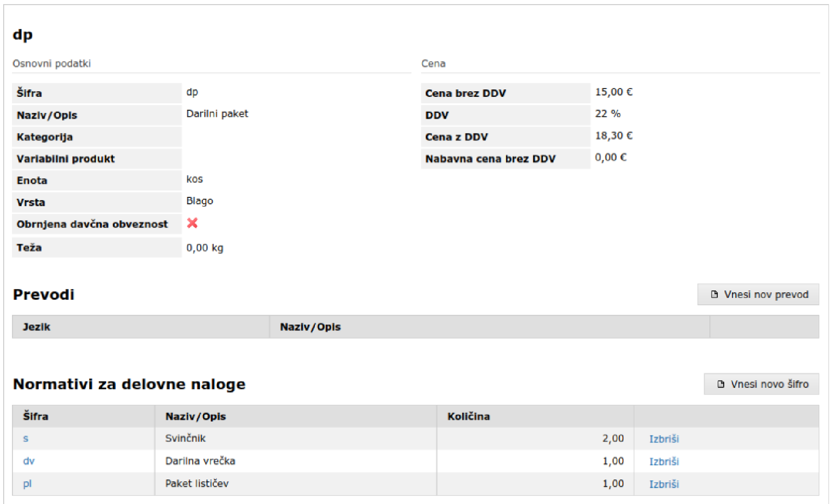834x504 pixels.
Task: Click the Naziv/Opis header in Prevodi table
Action: pos(310,327)
